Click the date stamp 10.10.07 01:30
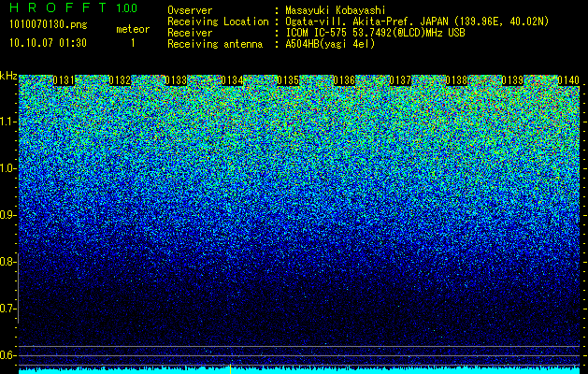The height and width of the screenshot is (374, 588). point(48,43)
